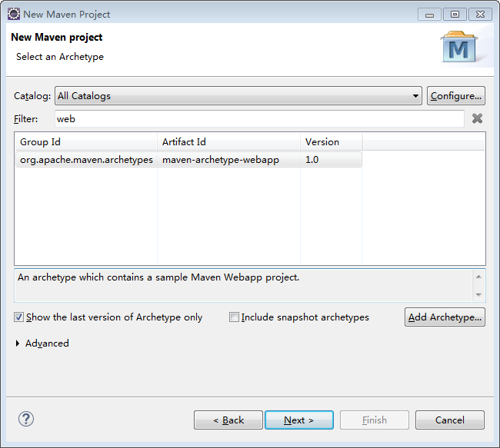Go to the previous page with Back
Viewport: 500px width, 448px height.
[x=228, y=420]
